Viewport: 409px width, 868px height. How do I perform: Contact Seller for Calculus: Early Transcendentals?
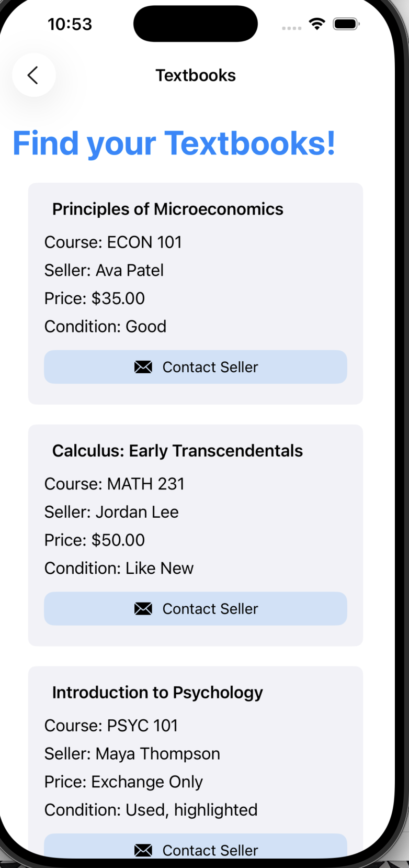click(x=196, y=608)
